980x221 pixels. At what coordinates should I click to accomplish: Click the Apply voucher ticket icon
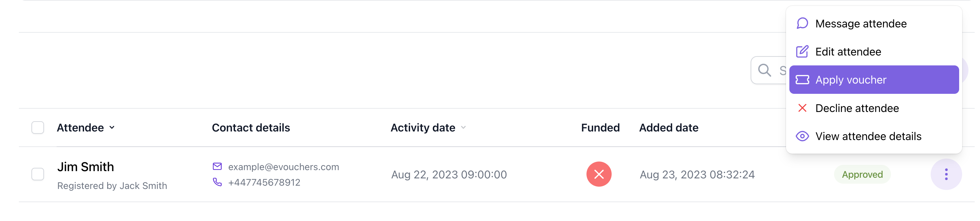(802, 80)
